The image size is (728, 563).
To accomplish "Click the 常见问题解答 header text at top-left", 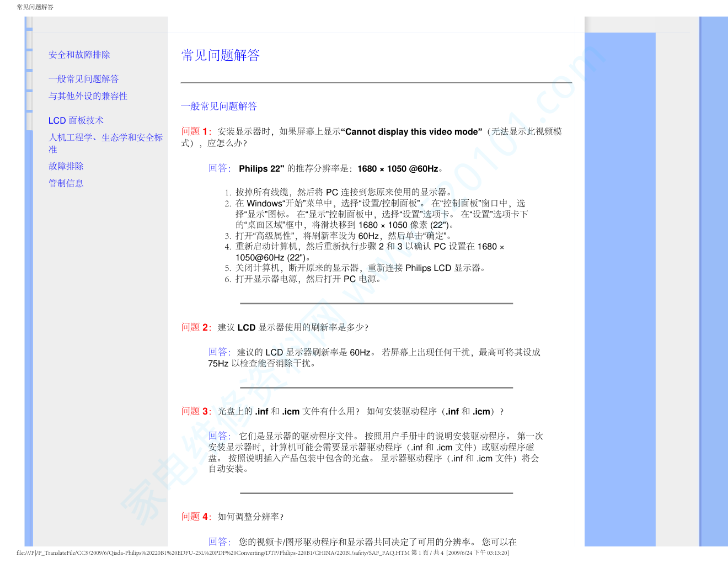I will pos(35,7).
